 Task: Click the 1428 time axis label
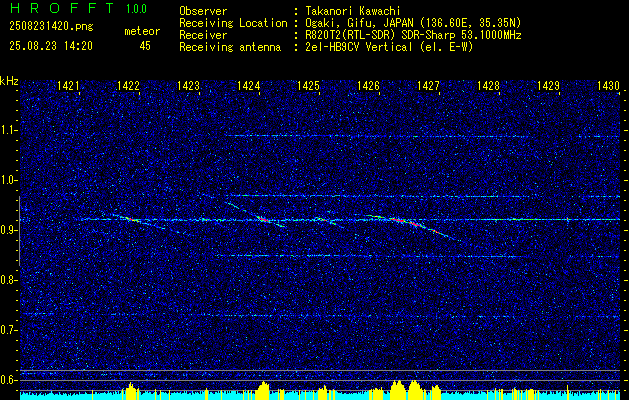489,86
